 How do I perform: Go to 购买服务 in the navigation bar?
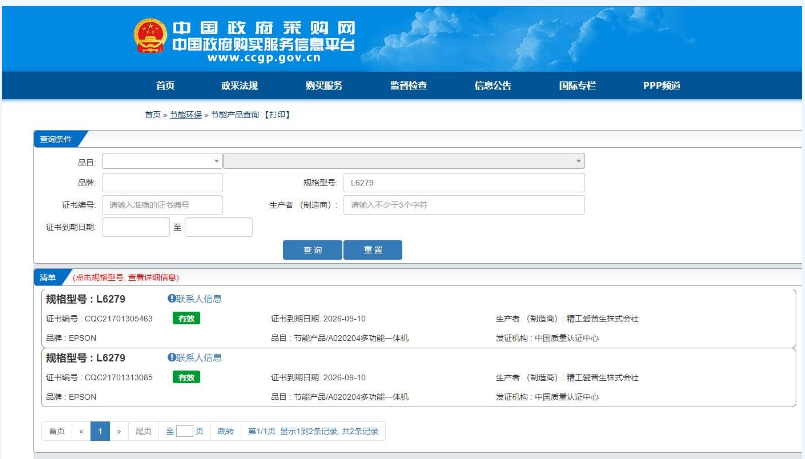click(x=323, y=86)
